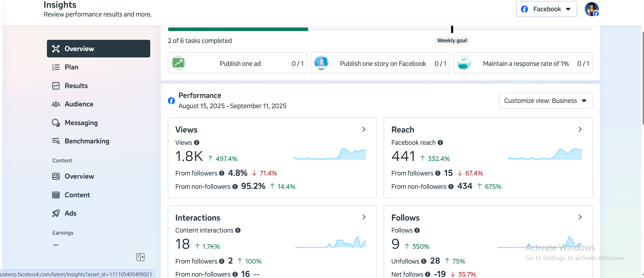Collapse sidebar using the panel icon
This screenshot has height=278, width=644.
pyautogui.click(x=140, y=257)
